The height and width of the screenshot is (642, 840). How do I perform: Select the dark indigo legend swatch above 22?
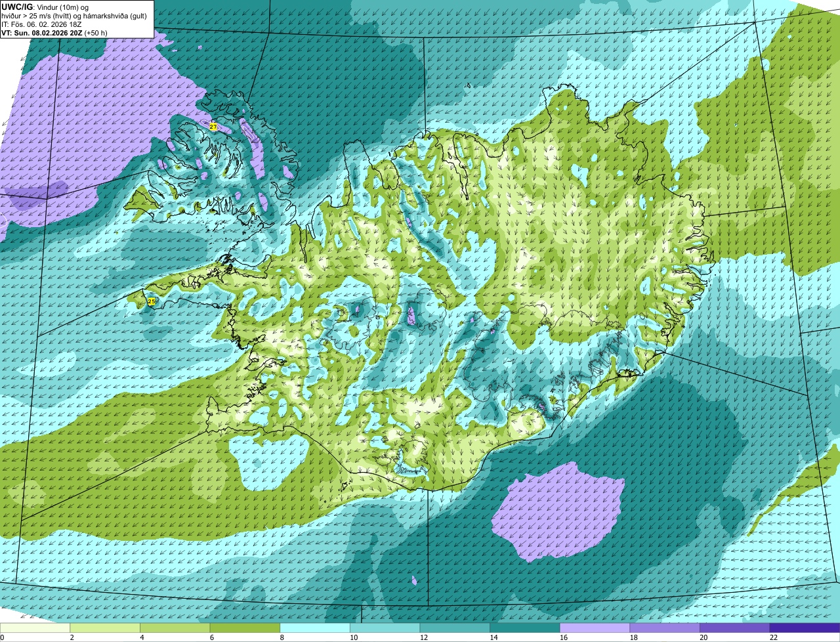click(805, 628)
